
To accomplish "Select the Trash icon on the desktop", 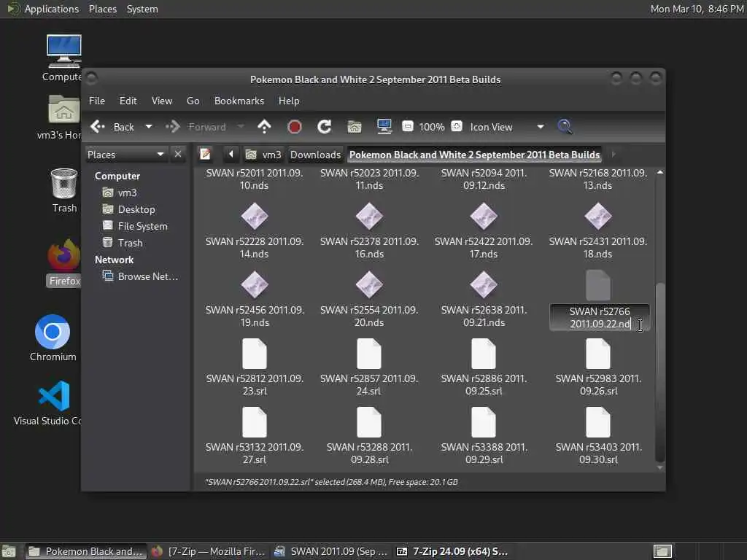I will click(x=64, y=190).
